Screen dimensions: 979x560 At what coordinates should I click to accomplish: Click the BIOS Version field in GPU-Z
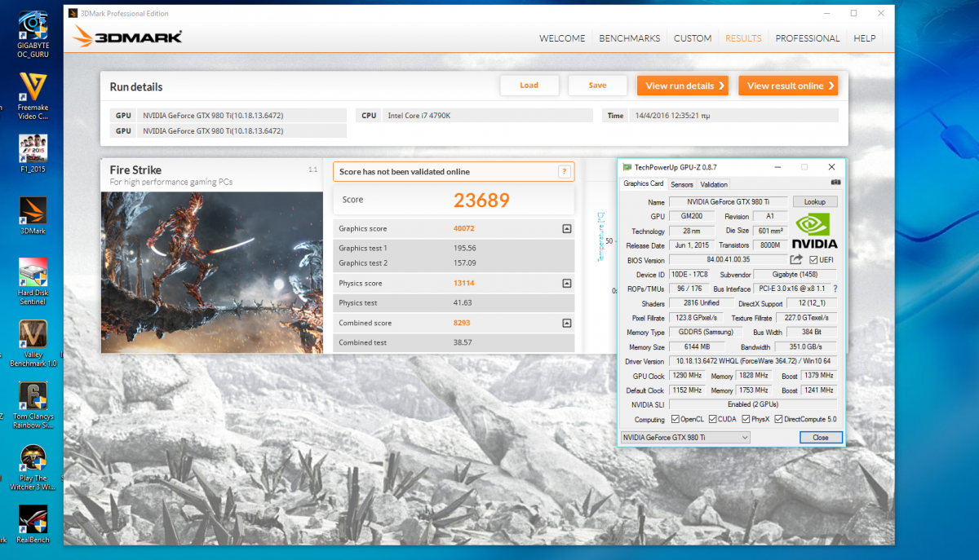click(728, 260)
